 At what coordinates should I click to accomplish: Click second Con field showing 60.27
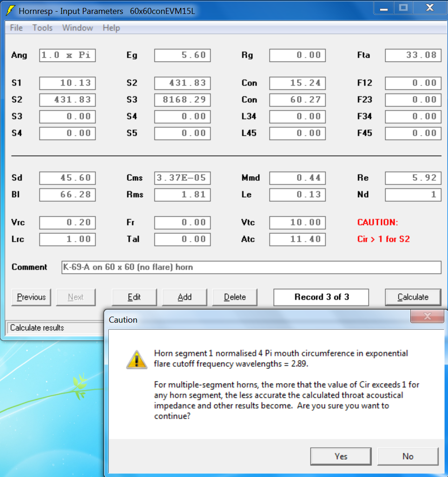[x=297, y=100]
